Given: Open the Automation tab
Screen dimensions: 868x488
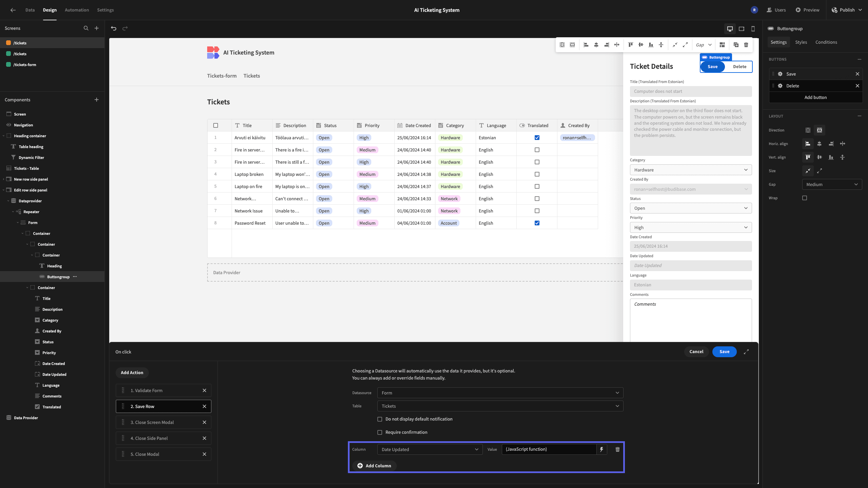Looking at the screenshot, I should pos(77,10).
